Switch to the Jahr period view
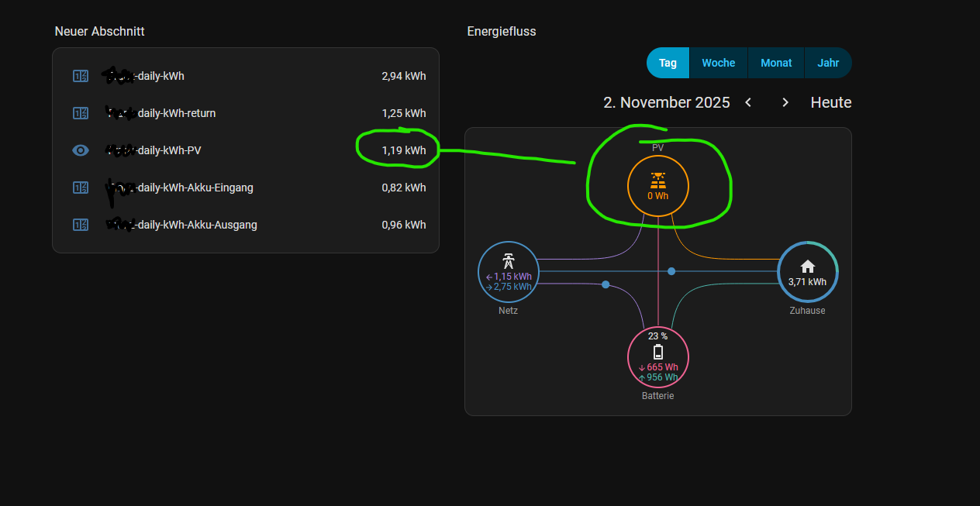This screenshot has height=506, width=980. click(x=828, y=63)
